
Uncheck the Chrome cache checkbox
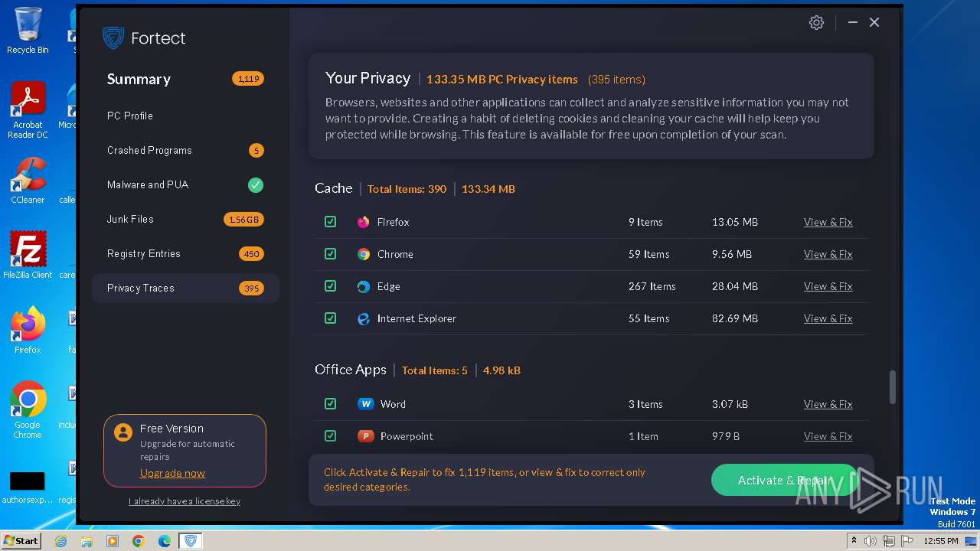330,254
